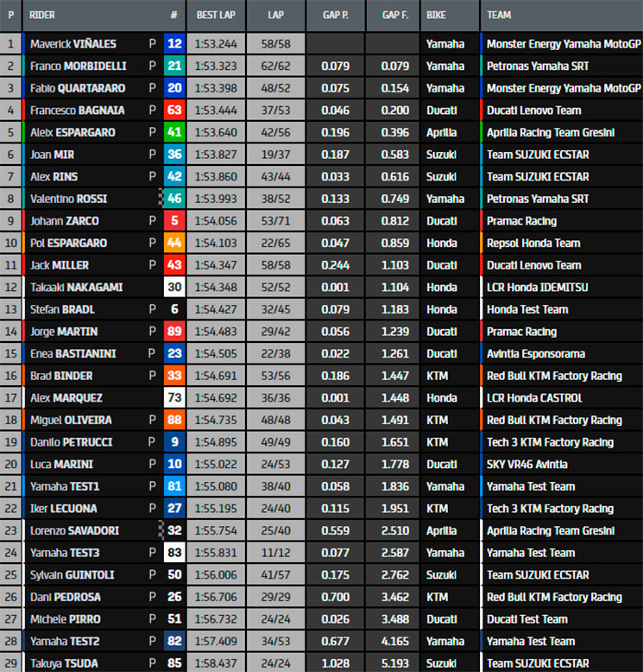Select rider name Valentino ROSSI
The image size is (643, 672).
(68, 199)
